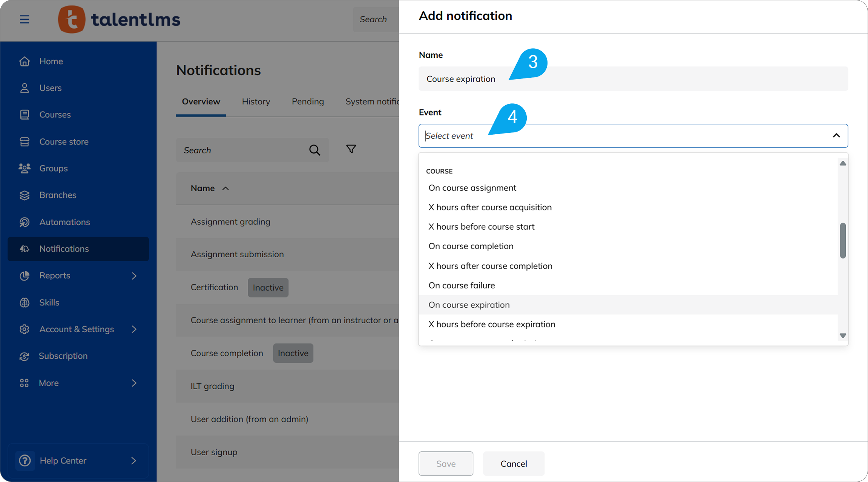Select X hours before course start
The height and width of the screenshot is (482, 868).
pos(481,227)
